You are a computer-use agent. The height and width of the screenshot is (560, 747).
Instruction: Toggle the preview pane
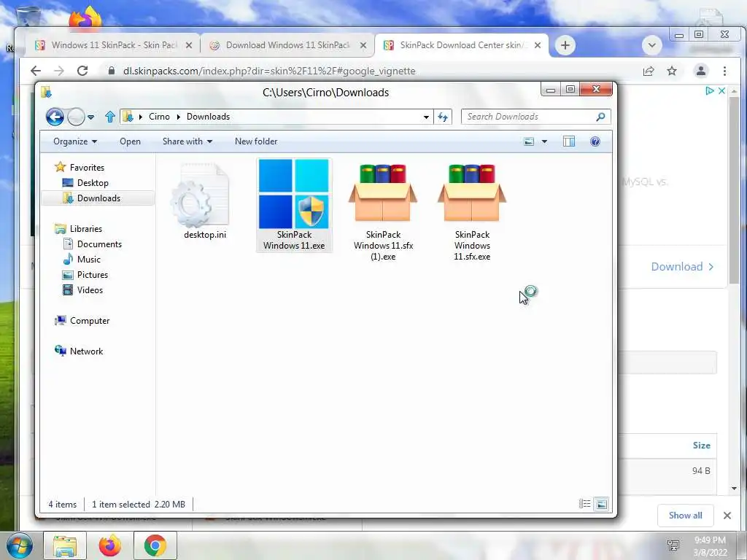569,141
